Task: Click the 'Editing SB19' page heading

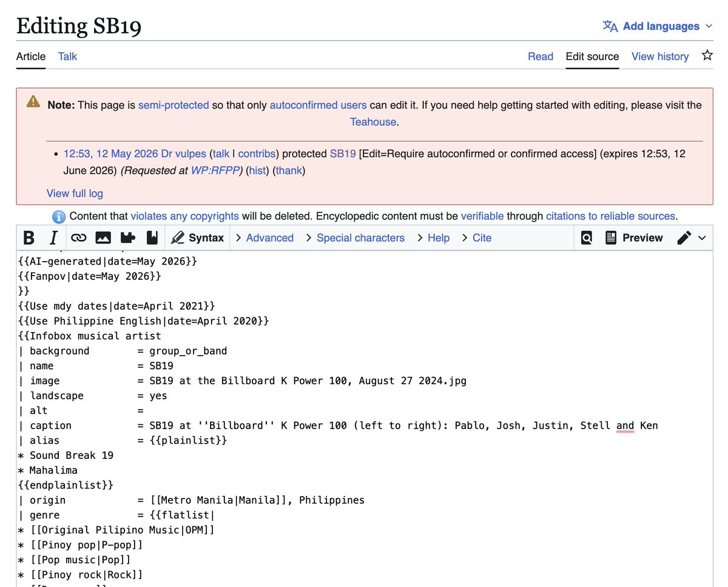Action: tap(79, 26)
